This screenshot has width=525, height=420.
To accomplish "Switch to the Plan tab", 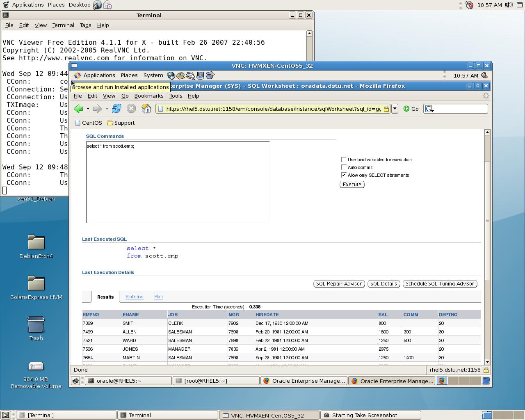I will tap(158, 297).
